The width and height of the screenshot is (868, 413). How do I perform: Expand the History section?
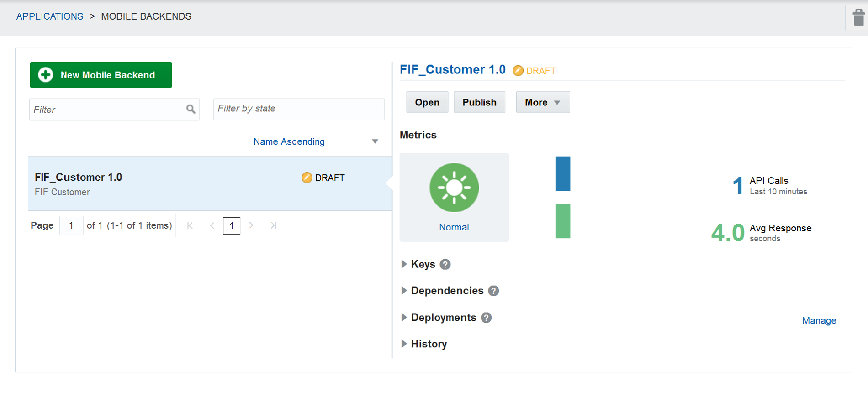point(404,344)
